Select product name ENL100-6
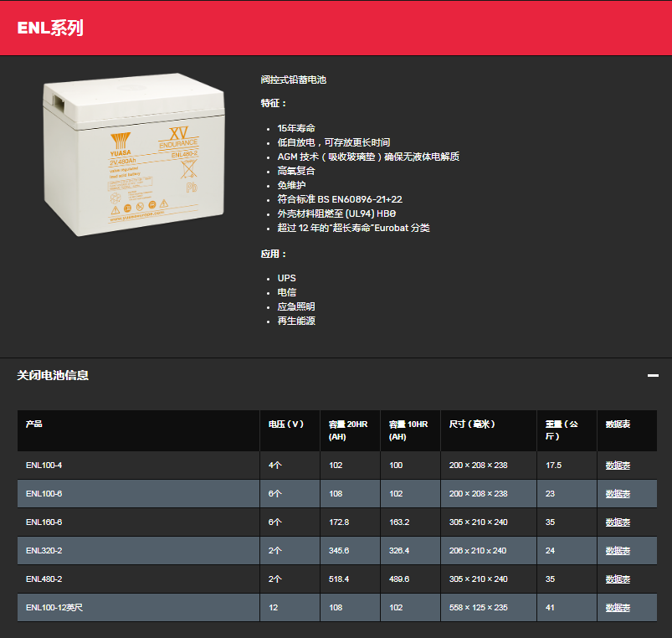Image resolution: width=672 pixels, height=638 pixels. coord(44,493)
